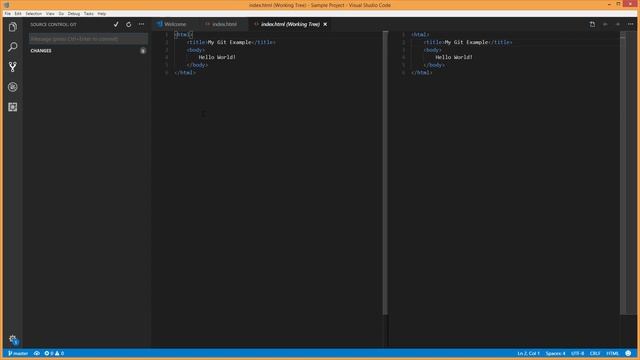Open the Explorer view in activity bar
Viewport: 640px width, 360px height.
pyautogui.click(x=13, y=27)
